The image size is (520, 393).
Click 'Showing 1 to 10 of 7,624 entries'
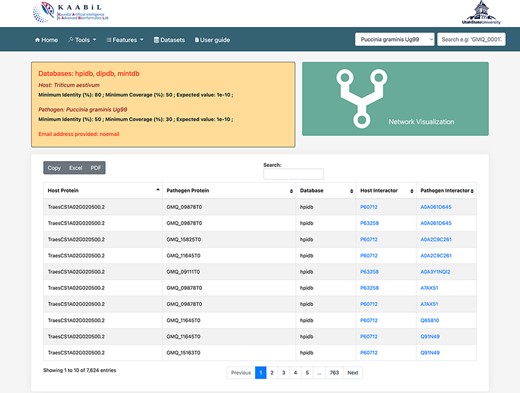coord(80,370)
